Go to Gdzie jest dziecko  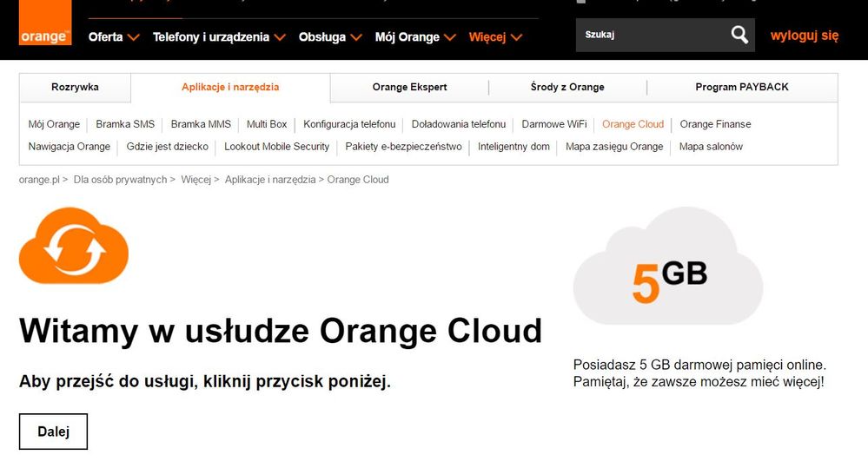(167, 147)
